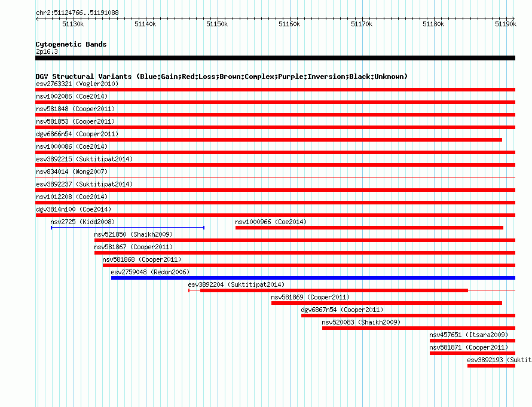Click the 51190k ruler tick label

click(506, 24)
